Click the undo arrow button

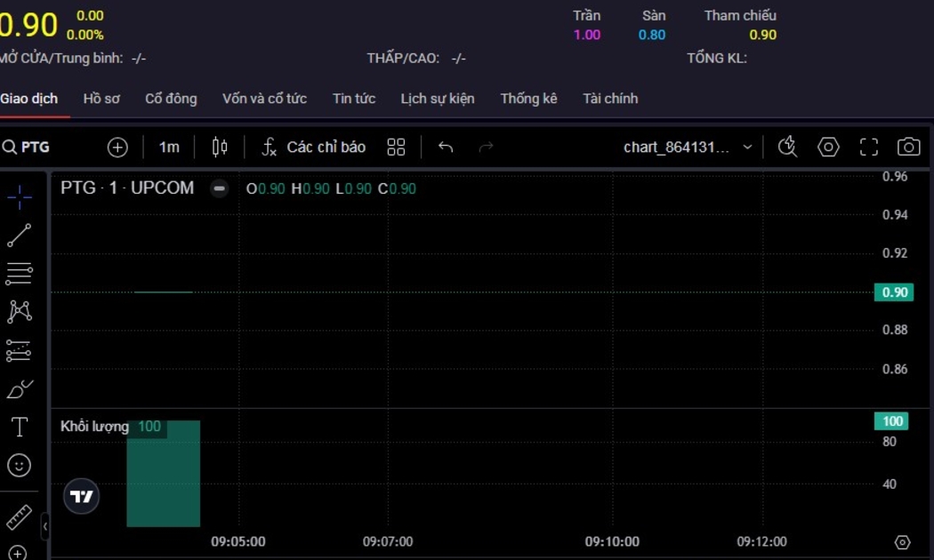[x=446, y=147]
